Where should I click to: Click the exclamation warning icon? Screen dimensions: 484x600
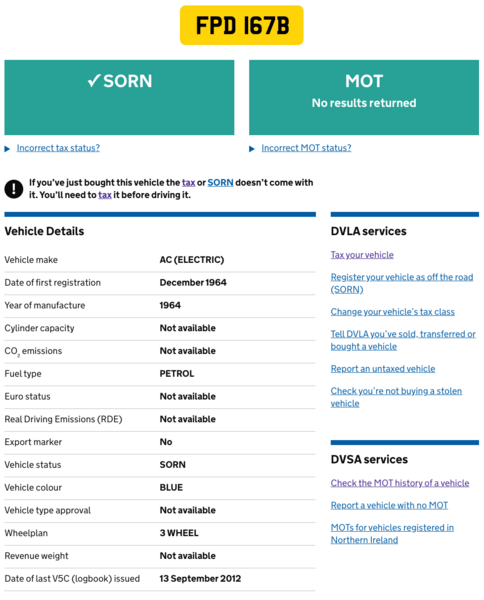[14, 189]
